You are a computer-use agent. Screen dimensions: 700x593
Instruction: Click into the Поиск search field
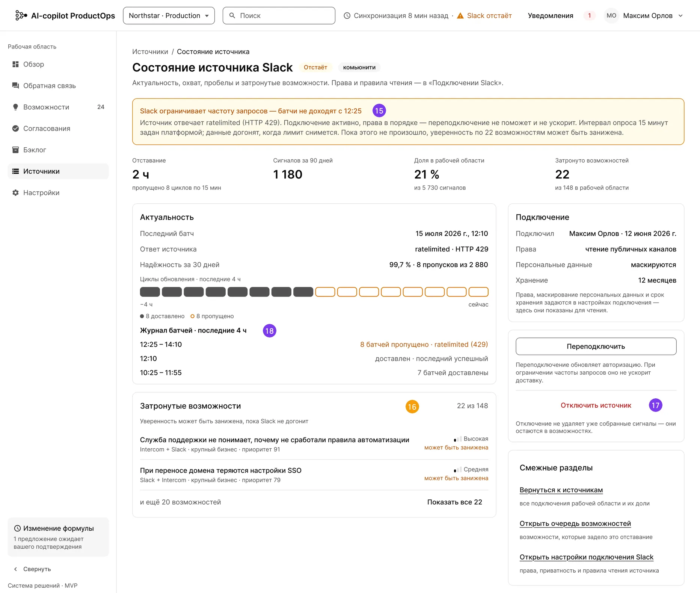pyautogui.click(x=279, y=15)
